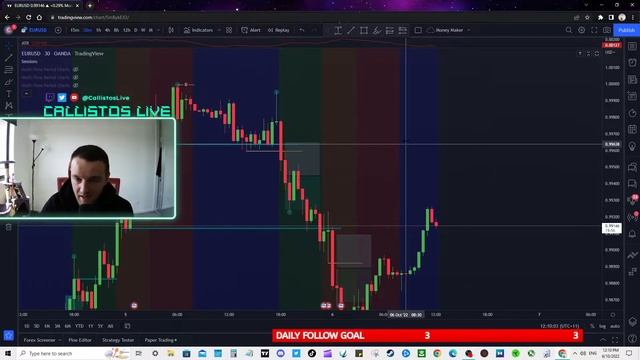Viewport: 640px width, 360px height.
Task: Open the EURUSD symbol search
Action: point(35,30)
